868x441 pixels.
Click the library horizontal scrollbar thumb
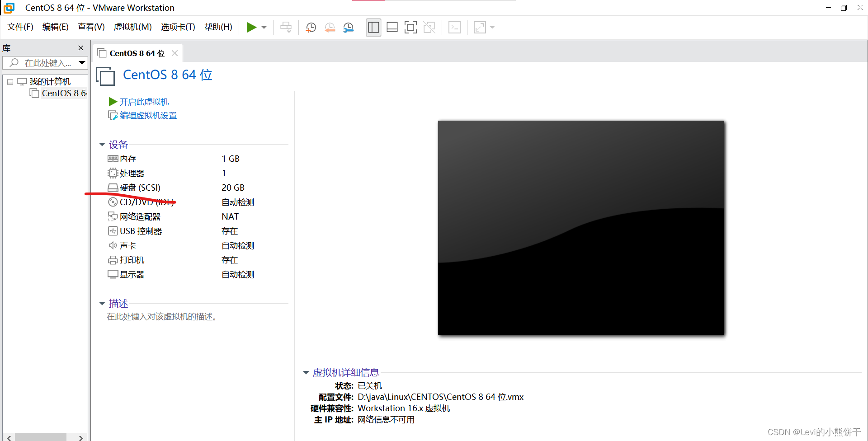pyautogui.click(x=41, y=437)
